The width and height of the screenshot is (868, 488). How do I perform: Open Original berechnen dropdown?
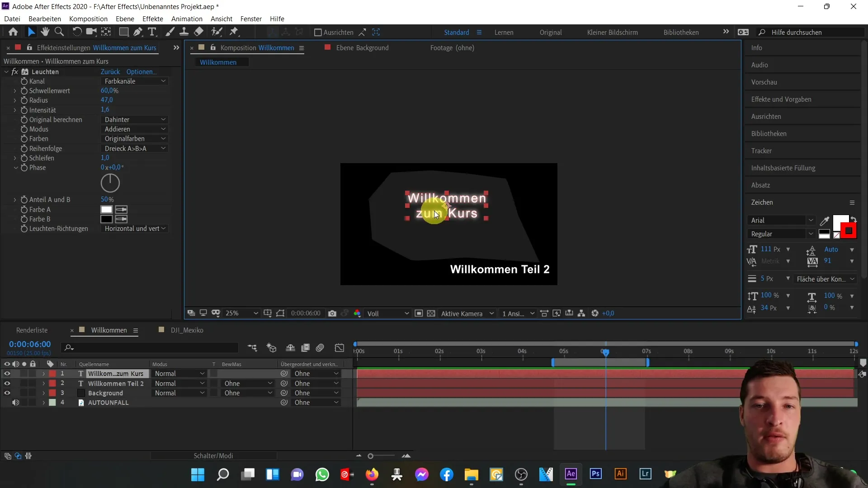(134, 120)
